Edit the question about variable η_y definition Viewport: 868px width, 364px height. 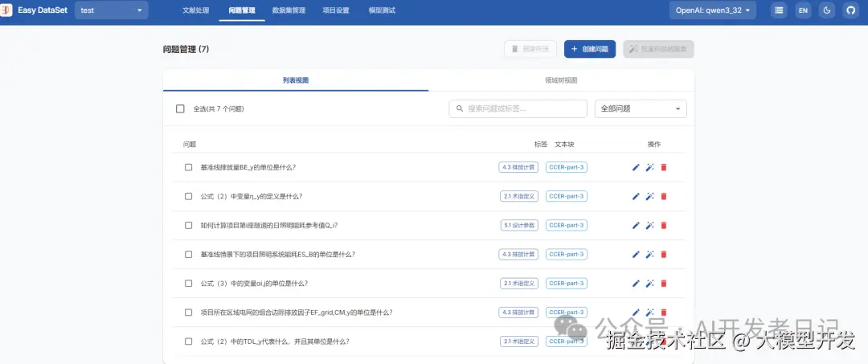click(x=636, y=196)
